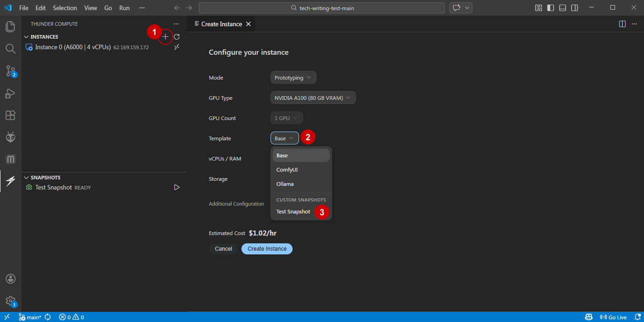Open the File menu

[24, 8]
